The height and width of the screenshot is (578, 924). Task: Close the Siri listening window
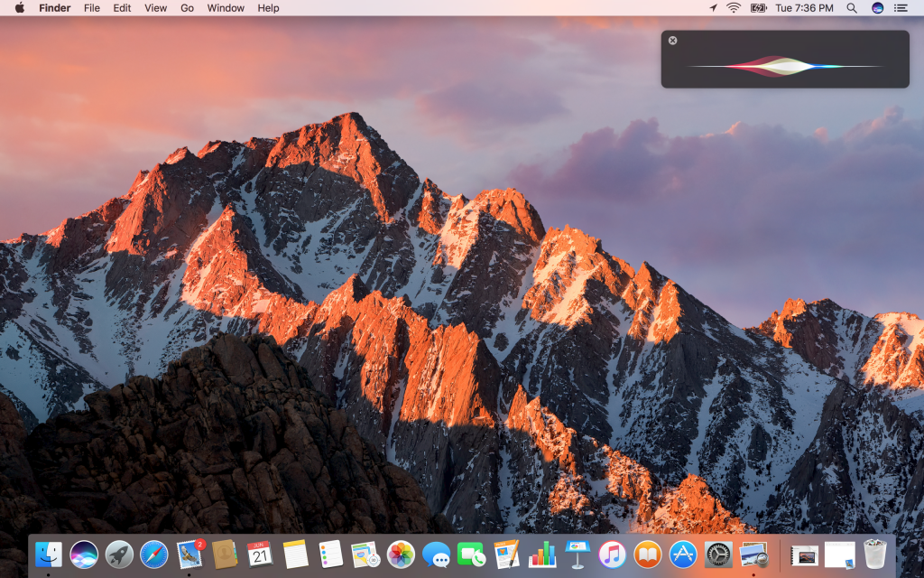click(x=672, y=41)
